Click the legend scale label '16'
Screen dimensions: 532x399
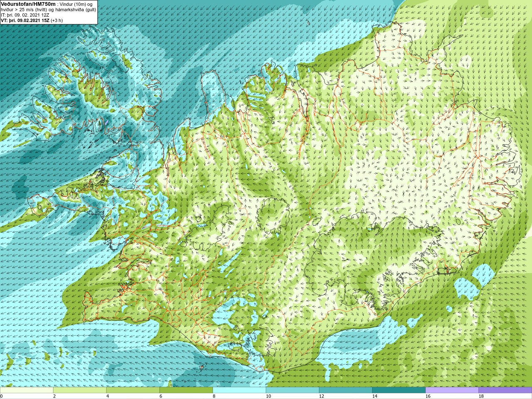[428, 396]
